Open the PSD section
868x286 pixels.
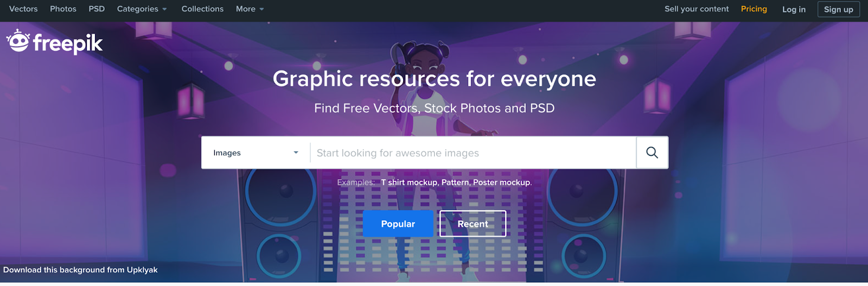click(97, 9)
